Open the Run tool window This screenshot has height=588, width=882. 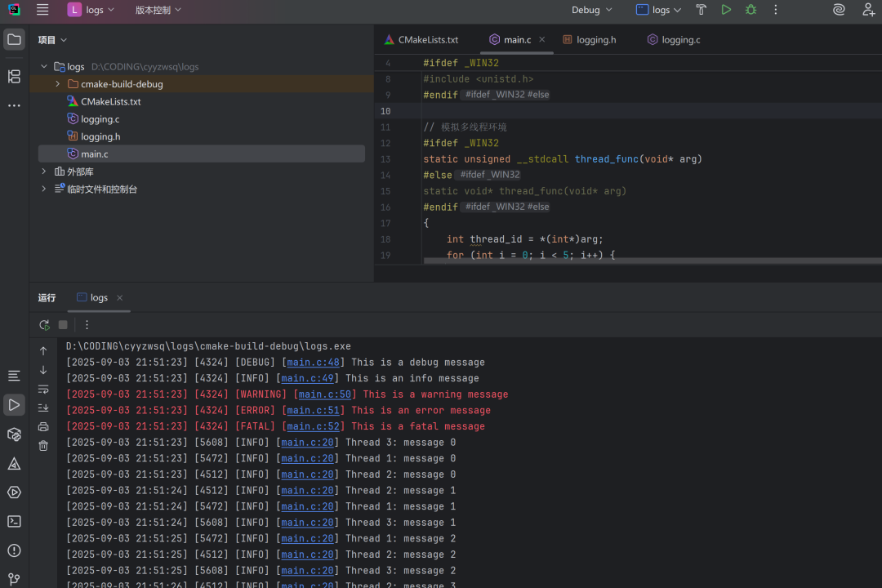tap(14, 405)
